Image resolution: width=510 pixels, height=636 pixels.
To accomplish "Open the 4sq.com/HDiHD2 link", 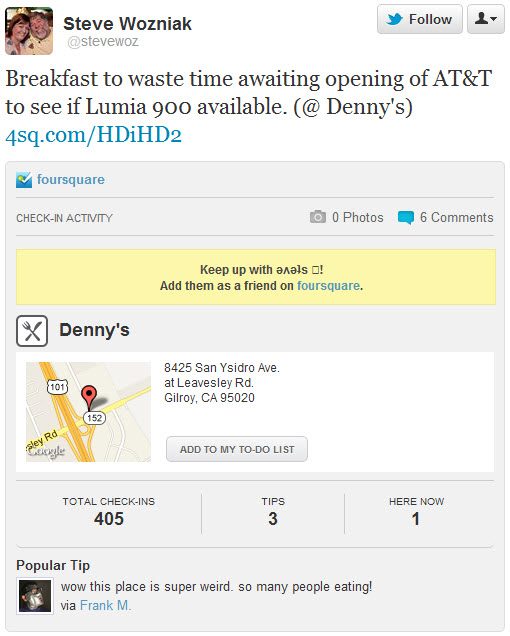I will pos(93,135).
